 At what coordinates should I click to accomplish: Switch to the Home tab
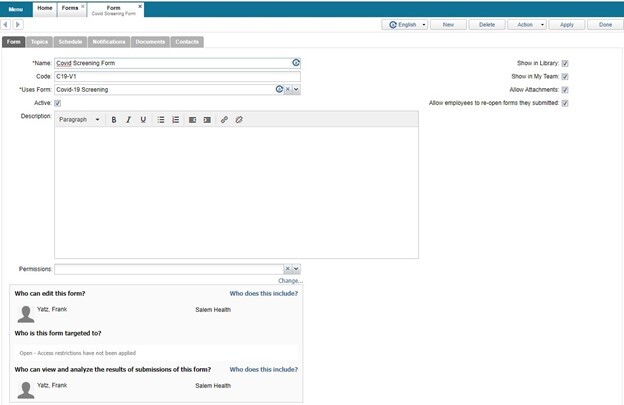click(x=45, y=8)
